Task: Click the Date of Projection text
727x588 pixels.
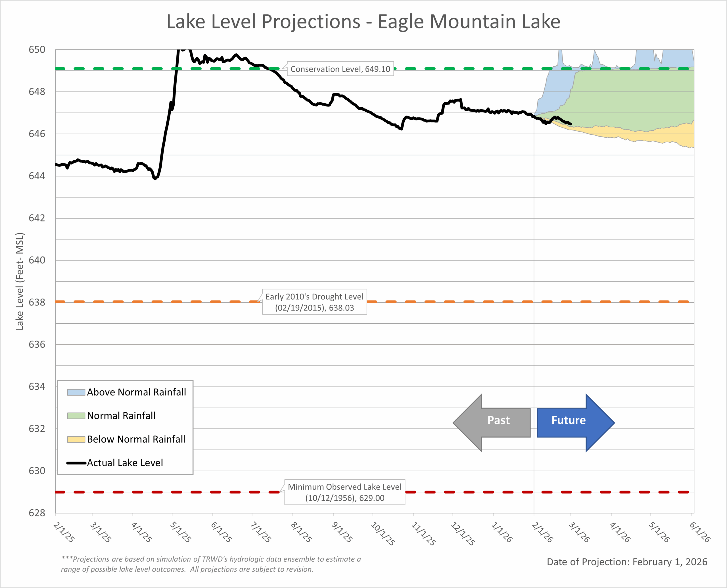Action: point(627,562)
